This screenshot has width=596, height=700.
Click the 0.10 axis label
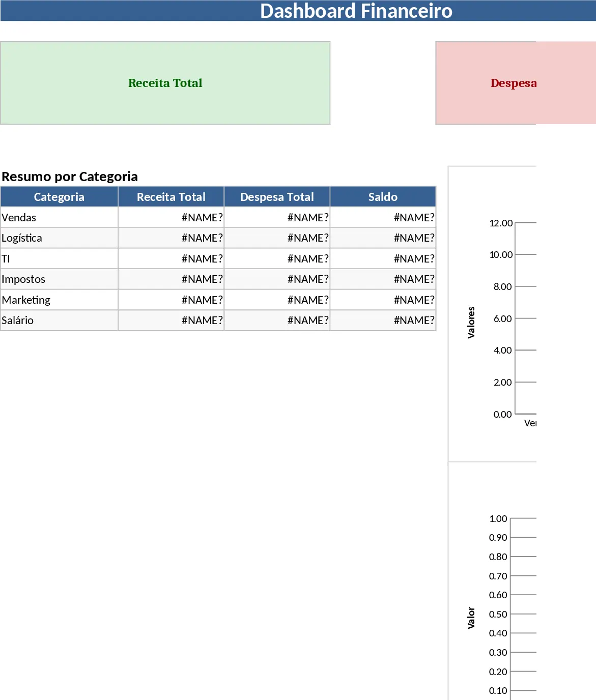pyautogui.click(x=498, y=690)
